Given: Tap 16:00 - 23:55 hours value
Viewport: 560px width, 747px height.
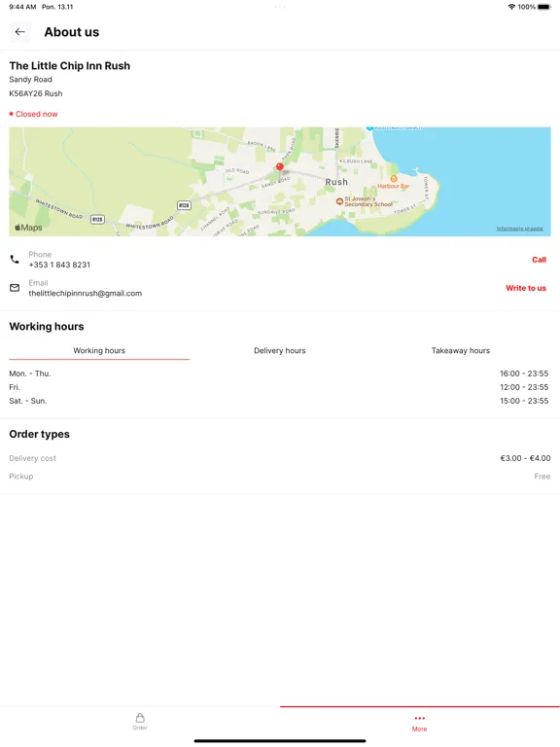Looking at the screenshot, I should (524, 373).
